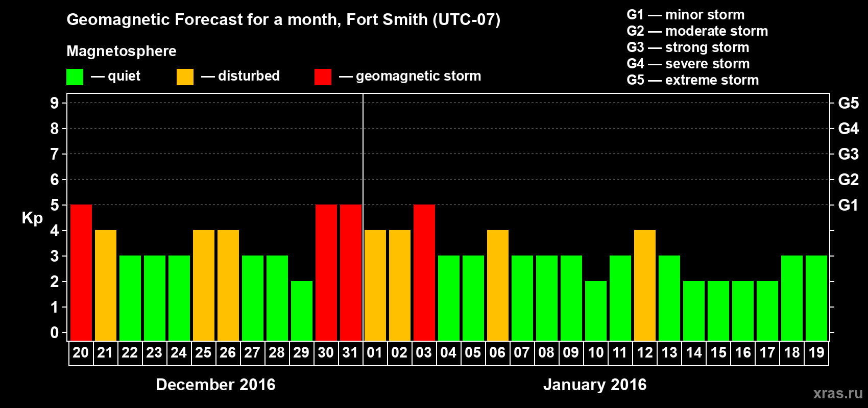Click date label 20 on the axis
868x408 pixels.
(81, 352)
